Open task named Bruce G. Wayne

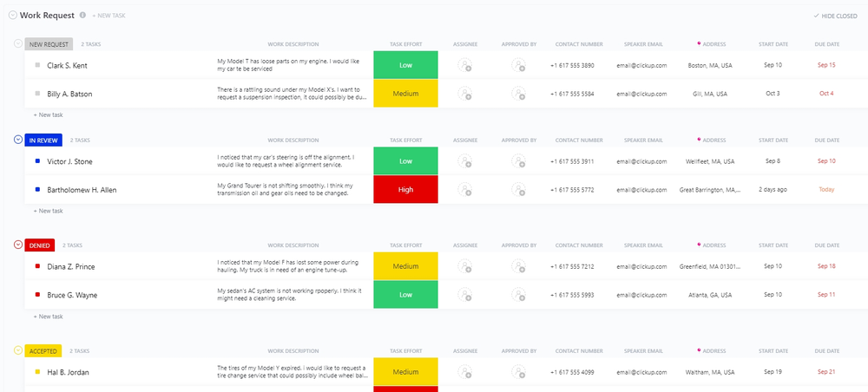click(x=72, y=295)
